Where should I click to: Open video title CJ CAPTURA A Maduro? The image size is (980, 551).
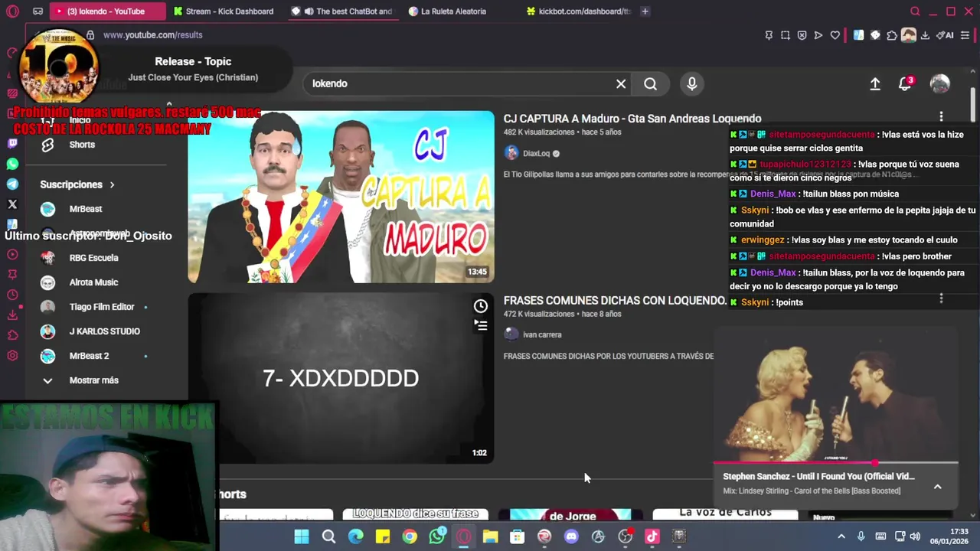(x=632, y=119)
